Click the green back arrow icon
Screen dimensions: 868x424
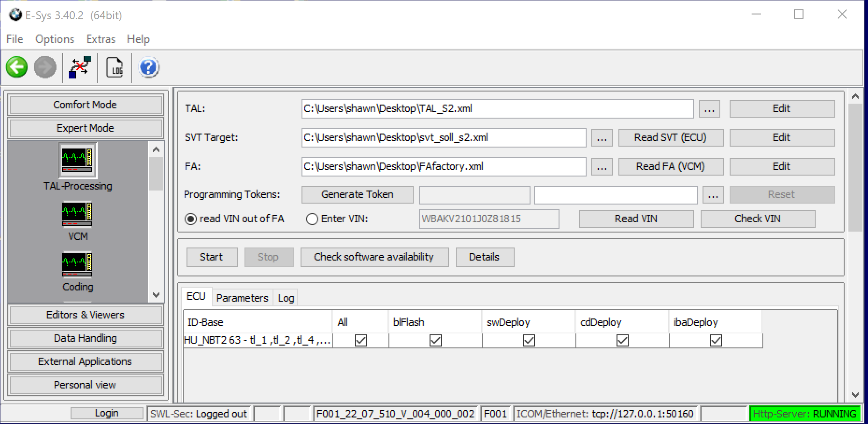[x=17, y=67]
